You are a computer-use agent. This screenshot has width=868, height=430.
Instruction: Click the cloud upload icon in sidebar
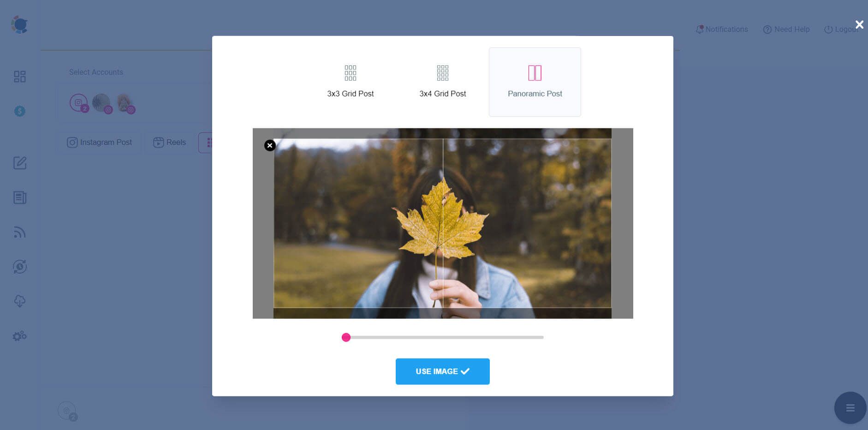point(19,301)
